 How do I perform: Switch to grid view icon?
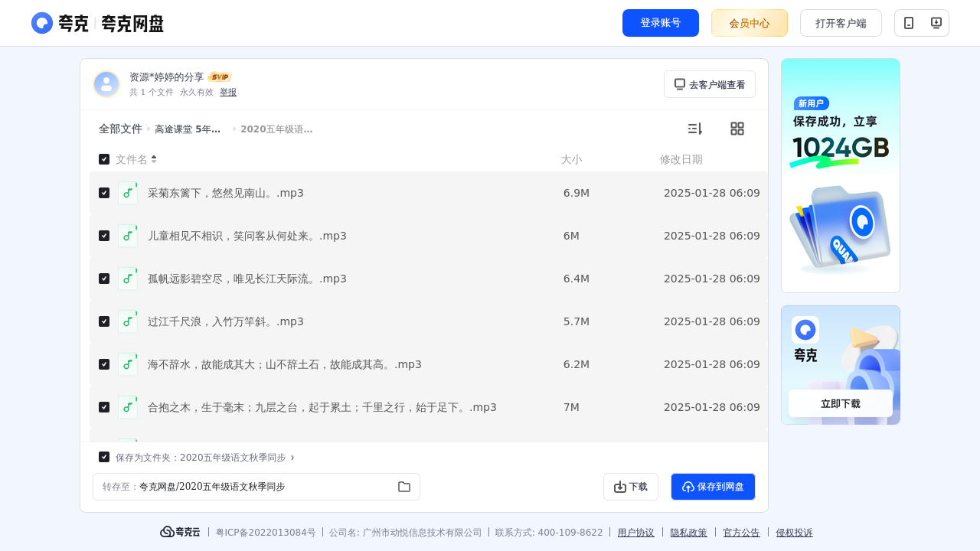(737, 129)
